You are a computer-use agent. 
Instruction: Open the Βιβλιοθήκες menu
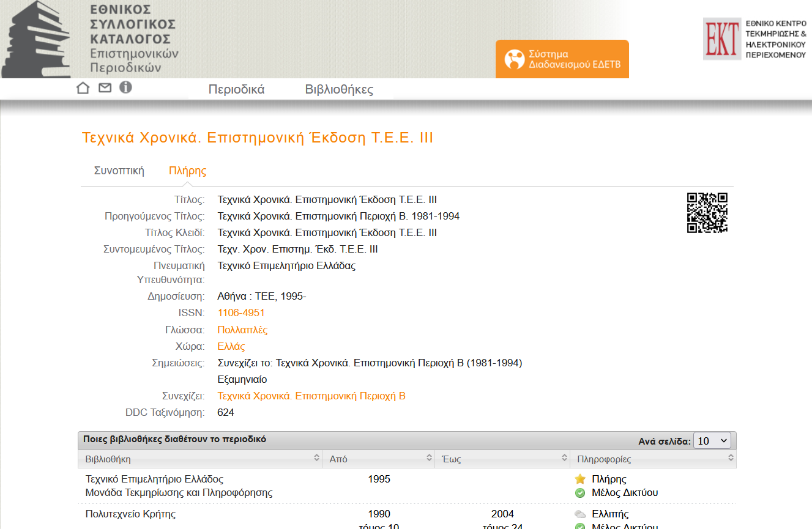(339, 89)
